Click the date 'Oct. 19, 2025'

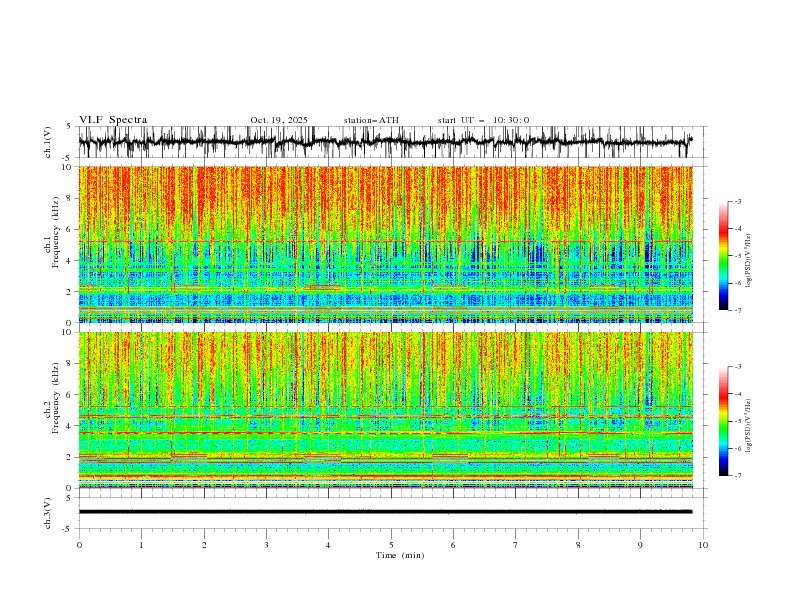[x=279, y=120]
